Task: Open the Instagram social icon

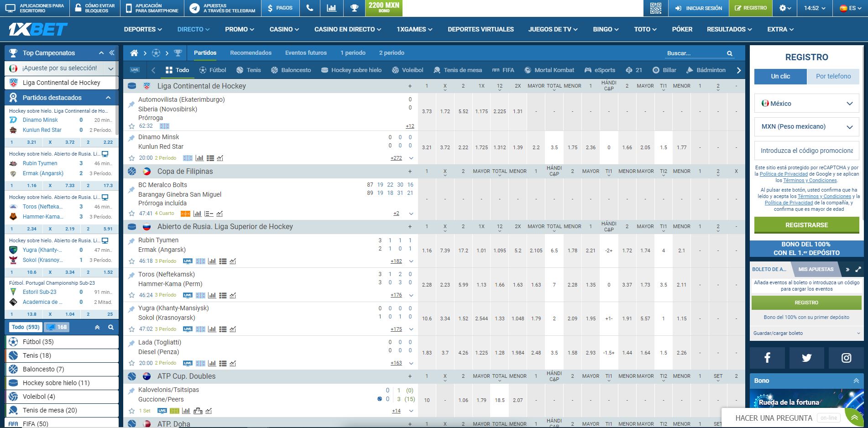Action: pyautogui.click(x=846, y=358)
